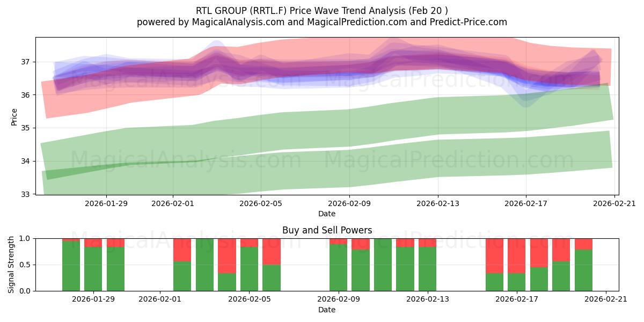Click the 'Date' label under the price chart
This screenshot has height=322, width=644.
tap(327, 214)
